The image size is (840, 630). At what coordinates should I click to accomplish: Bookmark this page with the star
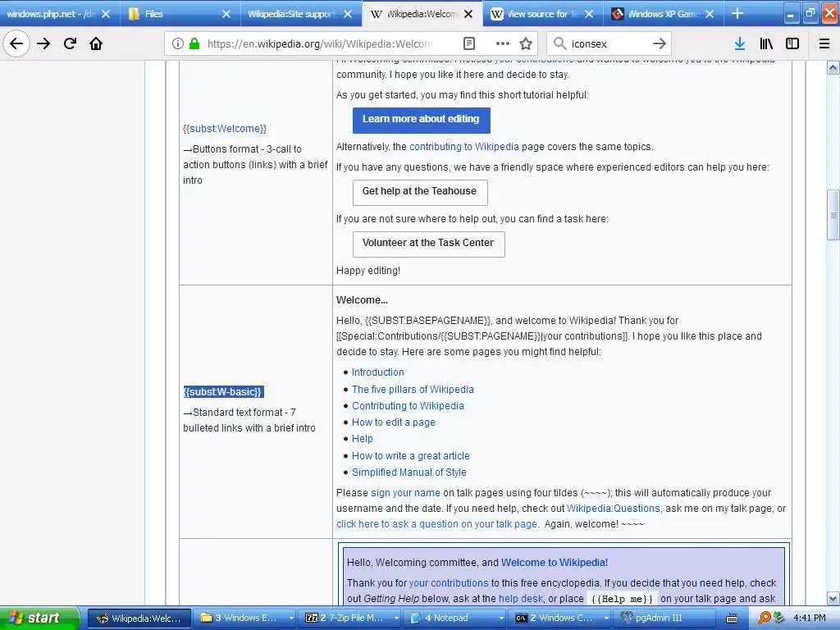[526, 43]
